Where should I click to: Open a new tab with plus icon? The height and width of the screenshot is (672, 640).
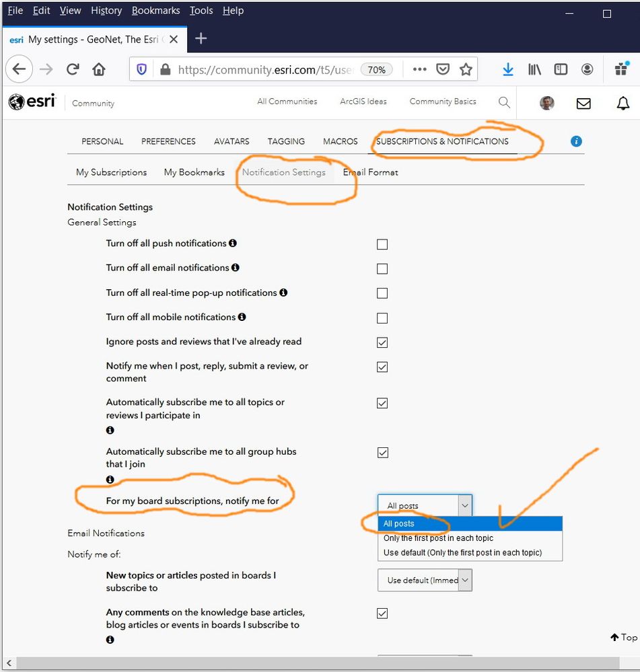coord(201,38)
